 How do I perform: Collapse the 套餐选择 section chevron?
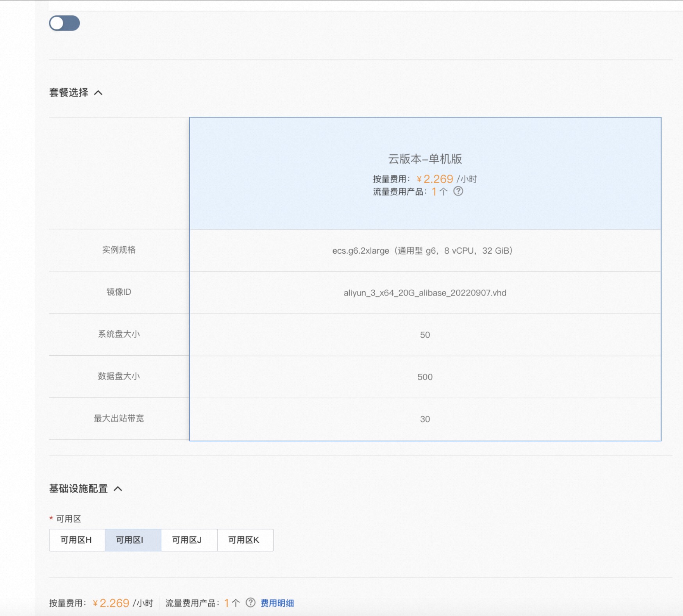[x=98, y=93]
